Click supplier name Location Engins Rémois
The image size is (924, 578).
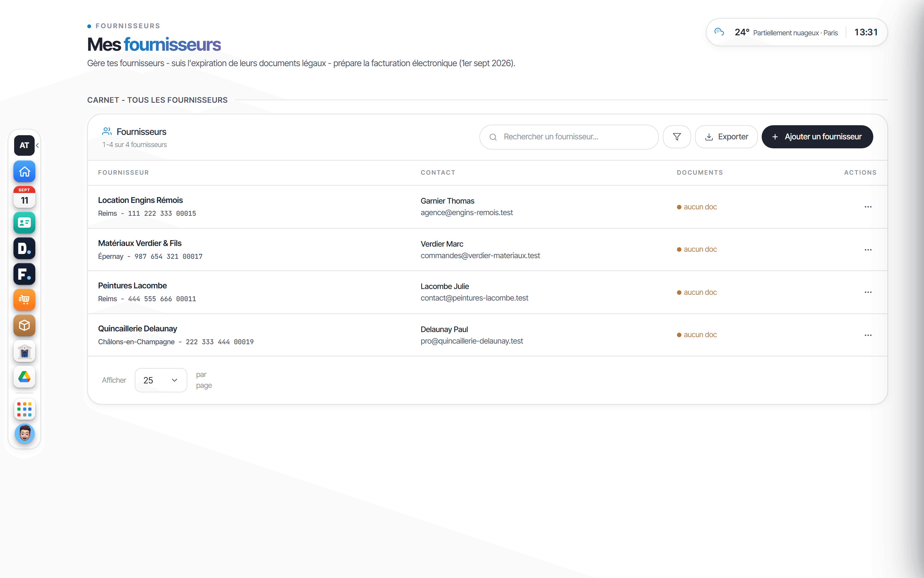(x=141, y=200)
